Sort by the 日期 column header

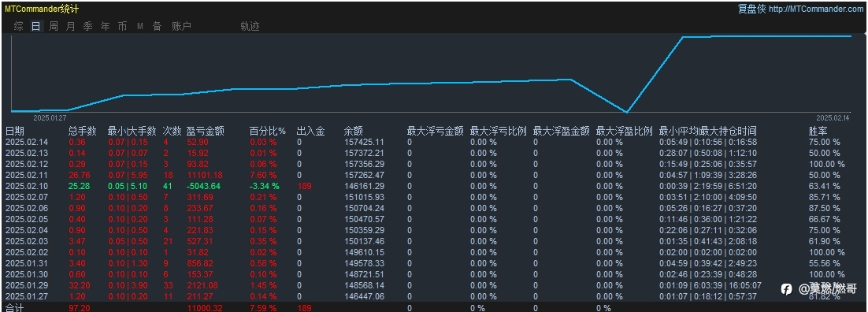[15, 132]
